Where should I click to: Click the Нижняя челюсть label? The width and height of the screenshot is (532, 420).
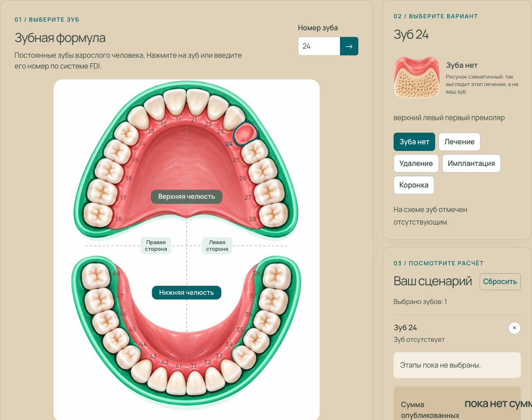[187, 293]
